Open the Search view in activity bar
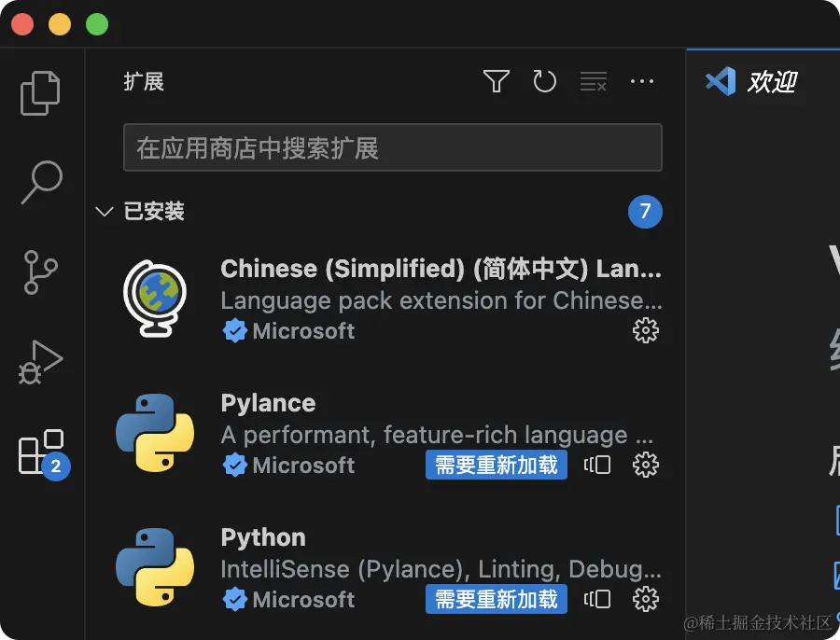The image size is (840, 640). coord(42,182)
